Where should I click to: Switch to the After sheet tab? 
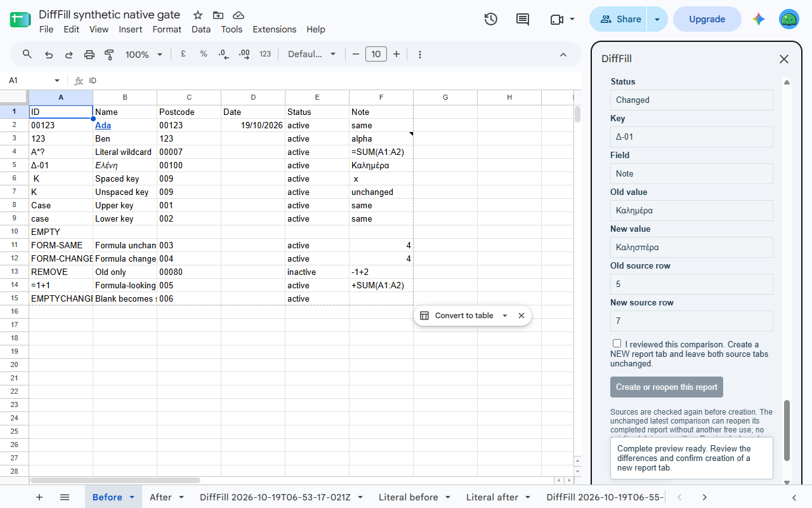(160, 497)
